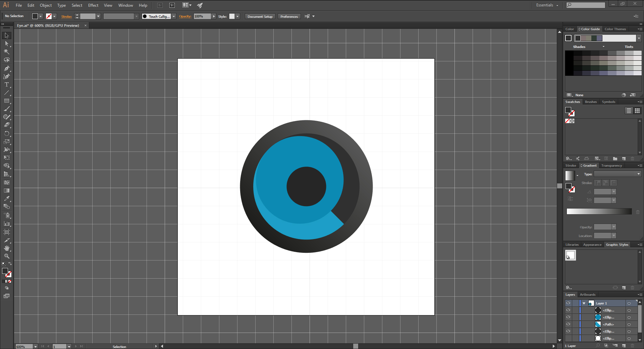Select the Type tool
The height and width of the screenshot is (349, 644).
pos(6,84)
